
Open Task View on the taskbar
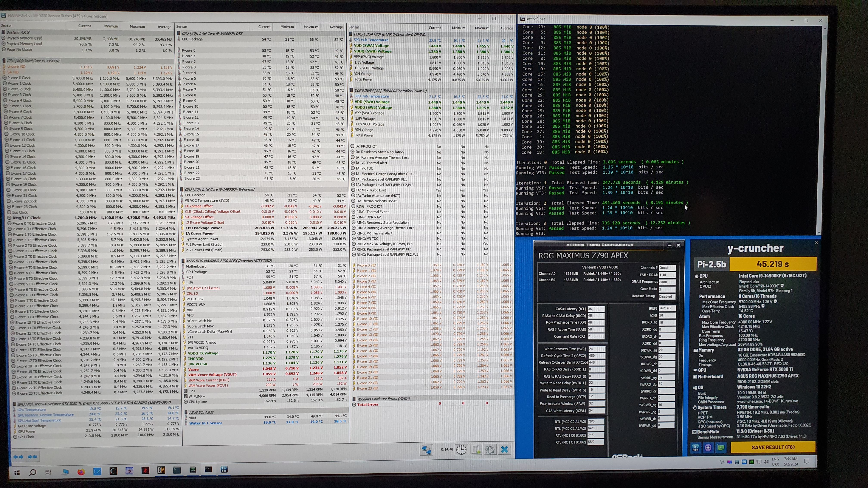pyautogui.click(x=48, y=472)
